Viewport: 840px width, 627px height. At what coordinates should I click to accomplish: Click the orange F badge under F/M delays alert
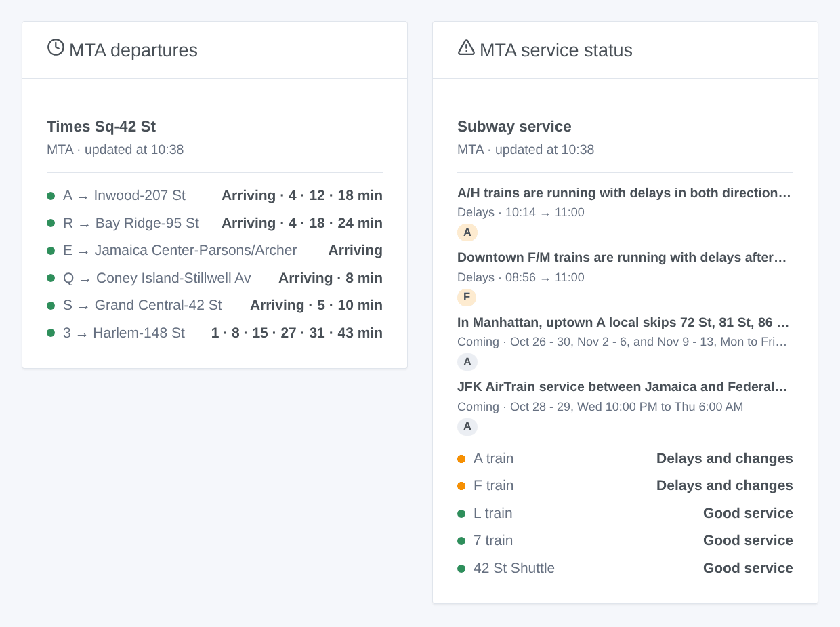click(467, 298)
